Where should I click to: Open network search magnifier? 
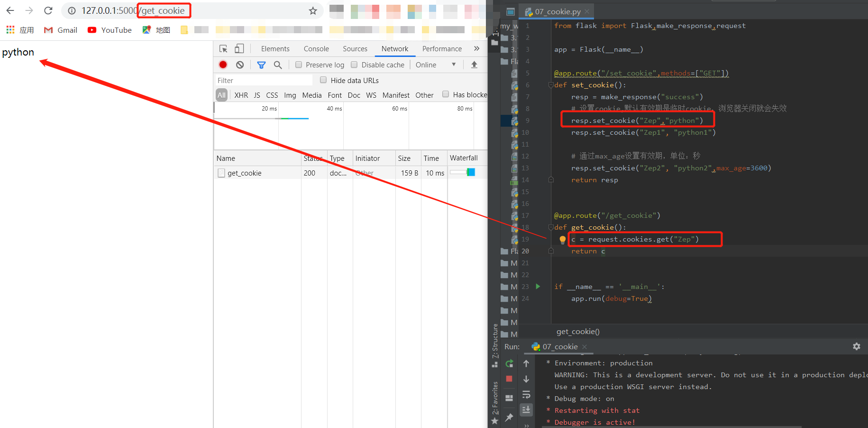tap(278, 65)
